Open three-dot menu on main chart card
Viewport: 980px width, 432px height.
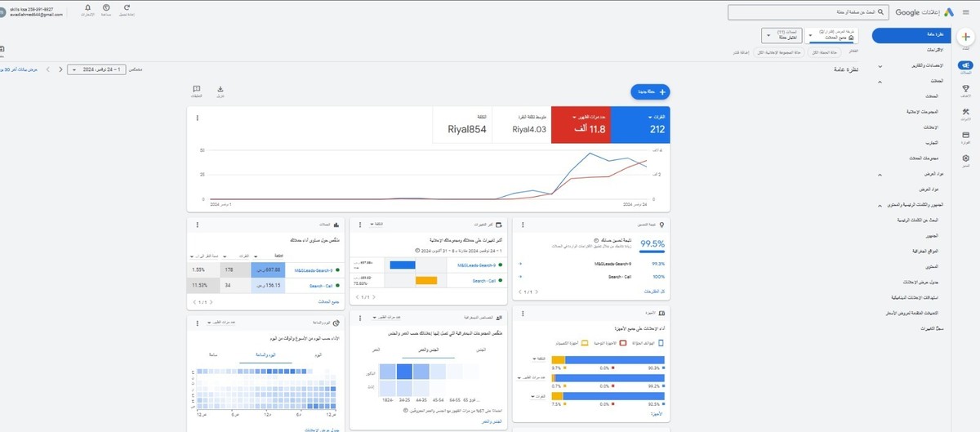coord(197,118)
